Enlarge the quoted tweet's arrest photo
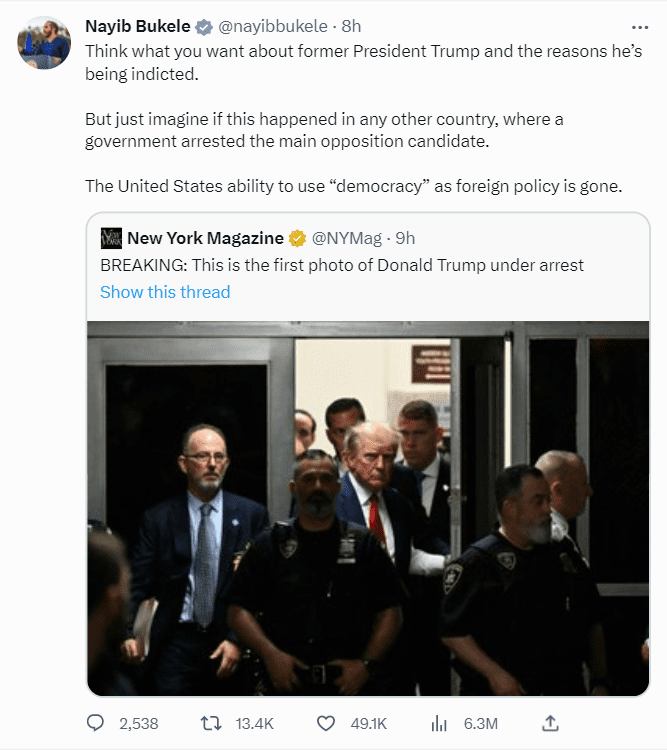The image size is (667, 752). 368,508
